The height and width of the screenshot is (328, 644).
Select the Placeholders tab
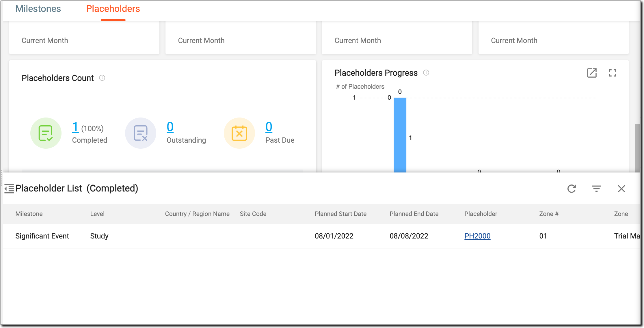113,9
